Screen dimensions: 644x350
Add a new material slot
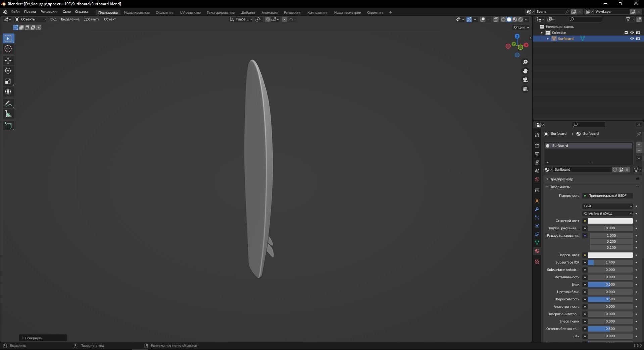click(x=639, y=144)
